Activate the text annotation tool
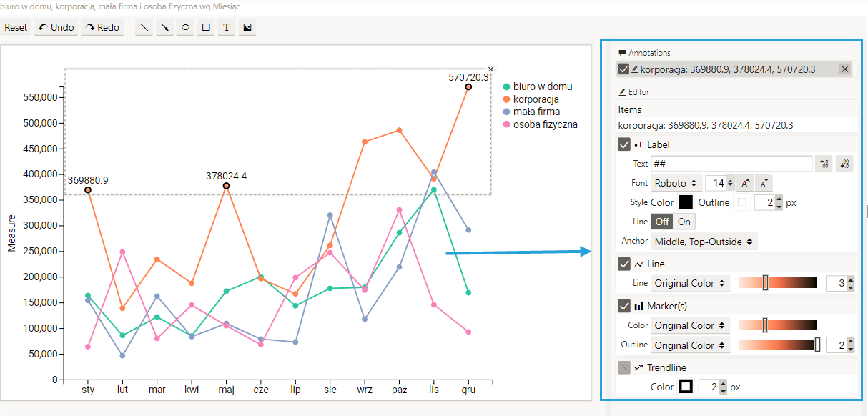This screenshot has height=416, width=868. click(227, 28)
